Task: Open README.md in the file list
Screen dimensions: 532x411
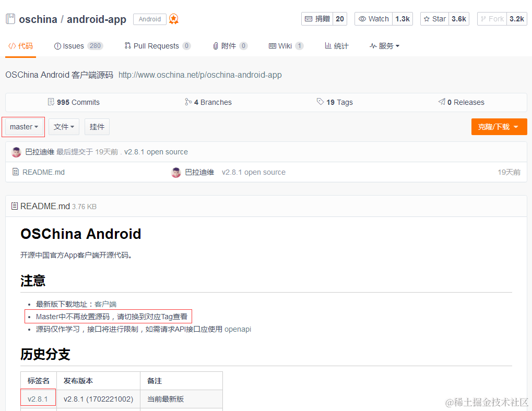Action: point(43,172)
